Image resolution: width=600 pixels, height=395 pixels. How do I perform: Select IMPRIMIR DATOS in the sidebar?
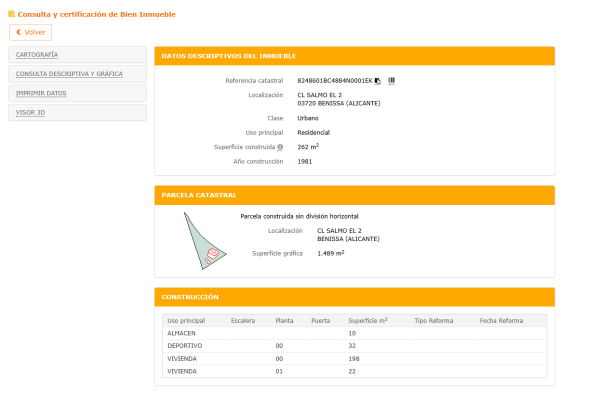click(77, 93)
